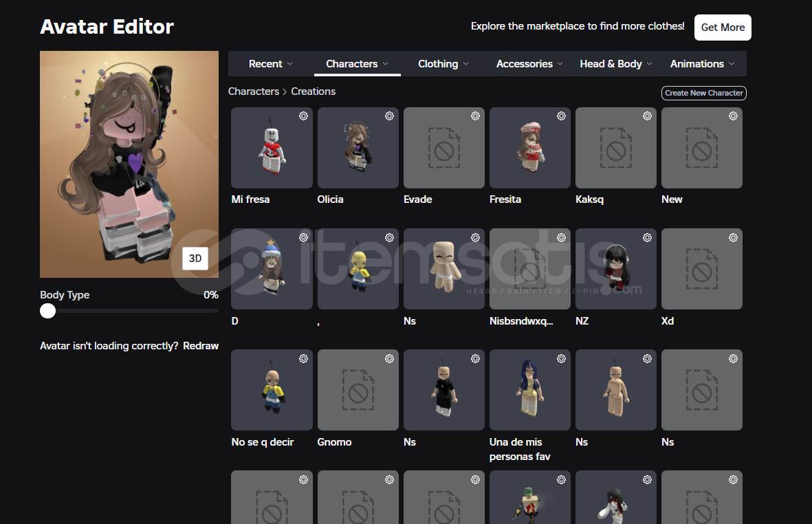
Task: Open gear settings on the Nisbsndwxq card
Action: pyautogui.click(x=561, y=238)
